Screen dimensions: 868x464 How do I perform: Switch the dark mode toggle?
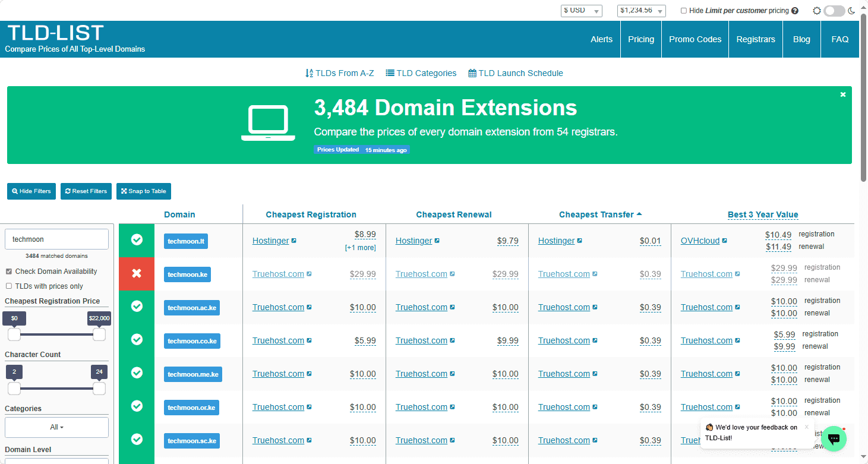[x=834, y=11]
